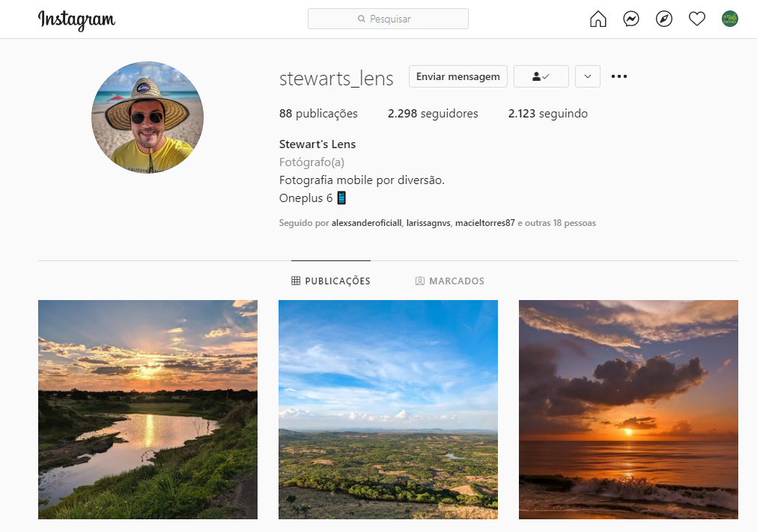Expand suggested accounts chevron dropdown
Image resolution: width=757 pixels, height=532 pixels.
coord(588,76)
